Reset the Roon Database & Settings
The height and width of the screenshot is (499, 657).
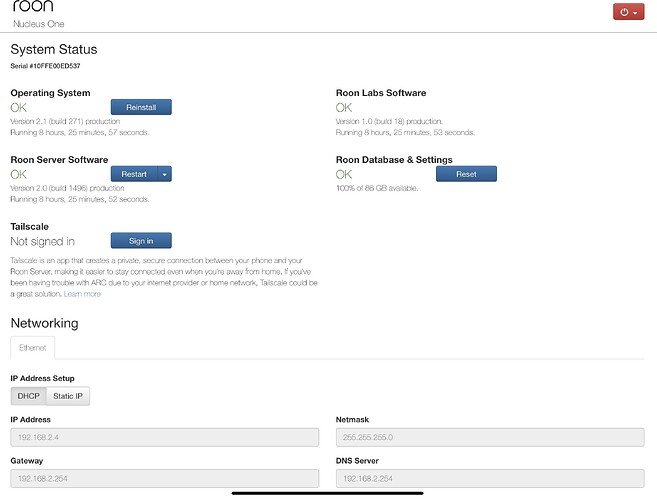pos(466,174)
